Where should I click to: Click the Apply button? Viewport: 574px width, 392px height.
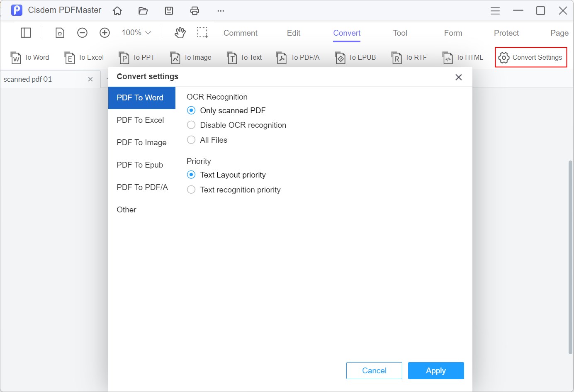click(x=435, y=370)
